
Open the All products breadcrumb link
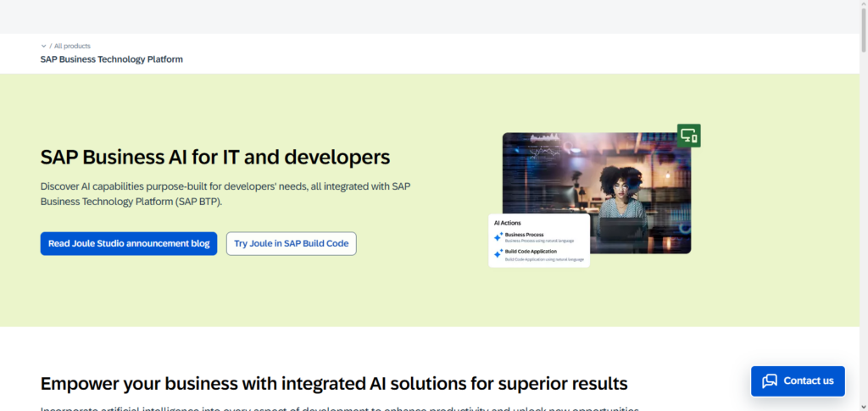72,46
